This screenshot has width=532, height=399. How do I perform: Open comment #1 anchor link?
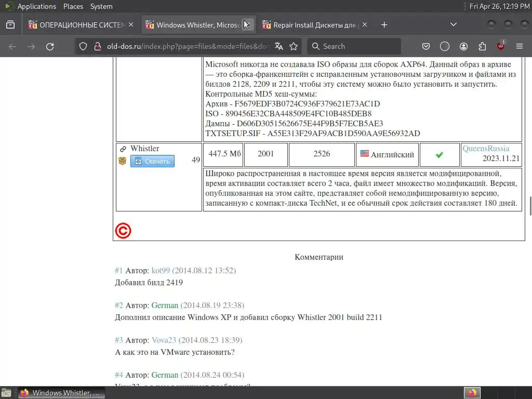coord(119,270)
